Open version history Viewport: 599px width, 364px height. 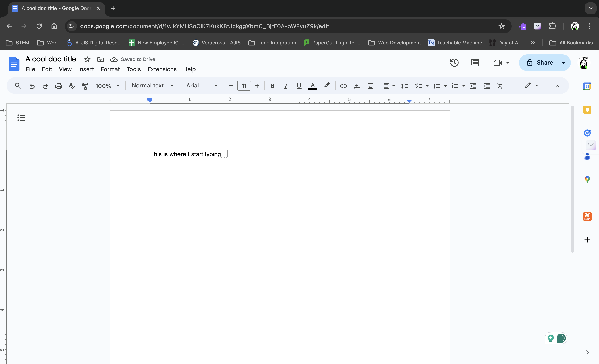[x=454, y=63]
